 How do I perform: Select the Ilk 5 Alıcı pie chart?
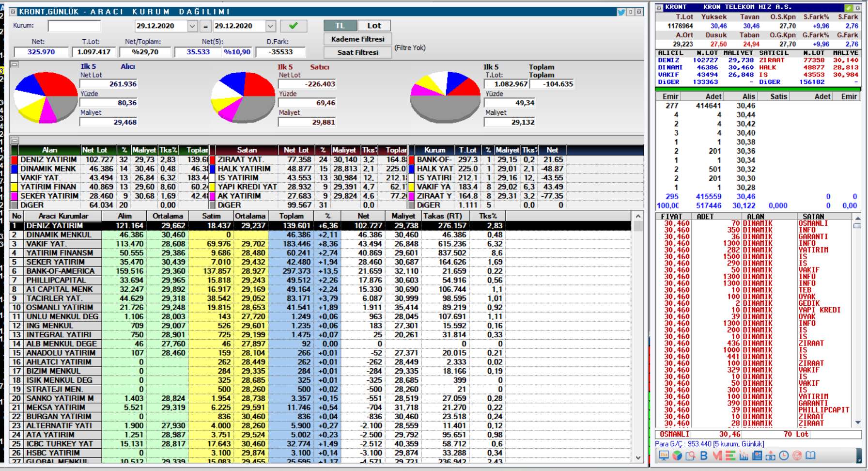coord(46,97)
